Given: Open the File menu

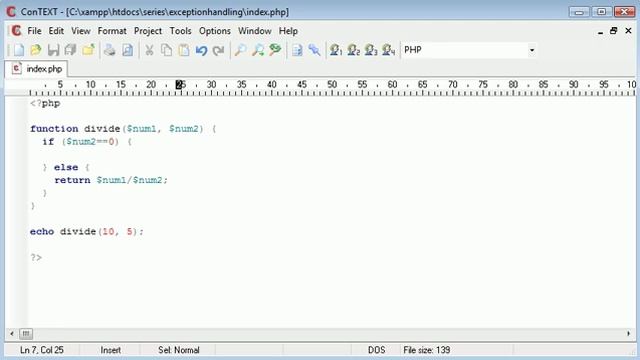Looking at the screenshot, I should pyautogui.click(x=34, y=31).
